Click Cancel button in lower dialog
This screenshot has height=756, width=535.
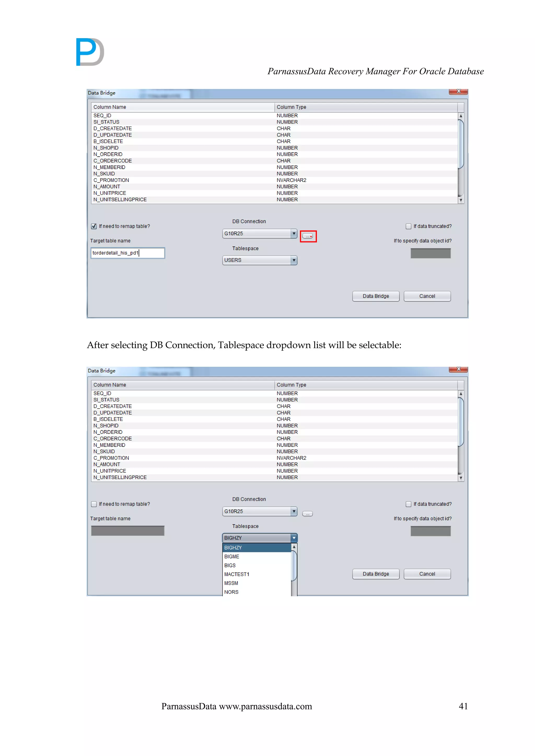tap(427, 574)
